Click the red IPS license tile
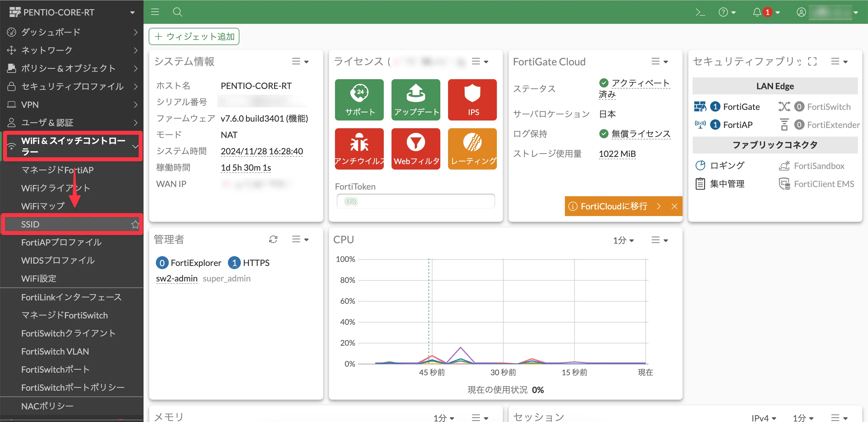Viewport: 868px width, 422px height. click(472, 100)
